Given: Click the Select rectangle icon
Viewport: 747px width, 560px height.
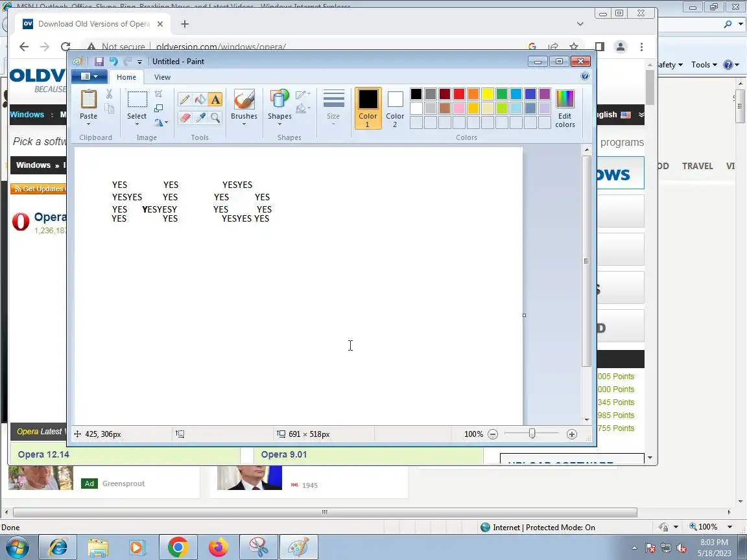Looking at the screenshot, I should point(137,100).
